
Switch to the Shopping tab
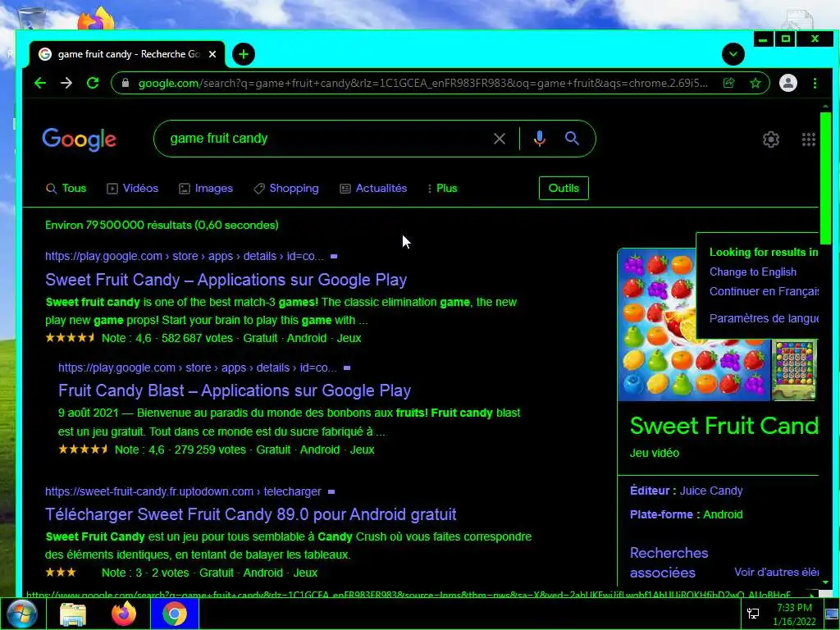(286, 188)
